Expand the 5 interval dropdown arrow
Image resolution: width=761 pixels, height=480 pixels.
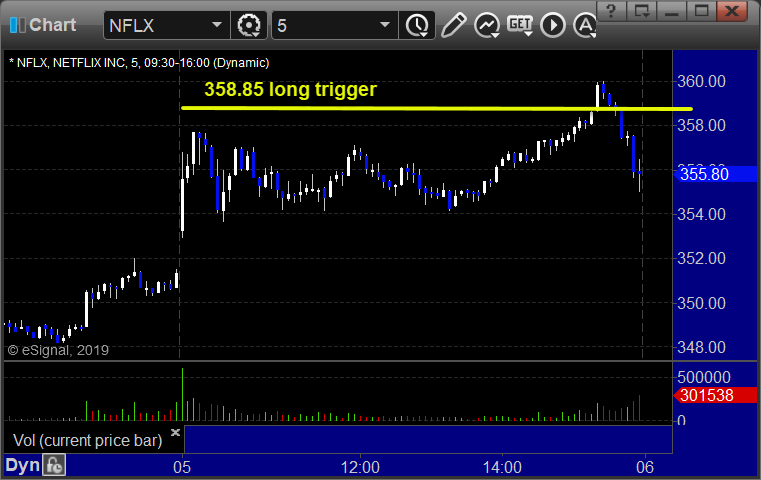(x=385, y=25)
